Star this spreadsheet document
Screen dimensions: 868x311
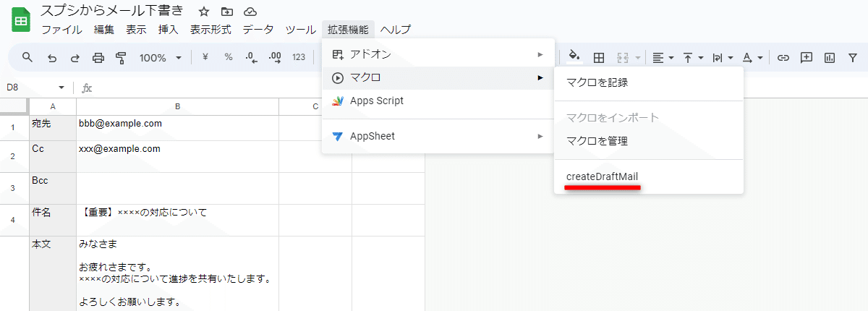coord(204,12)
